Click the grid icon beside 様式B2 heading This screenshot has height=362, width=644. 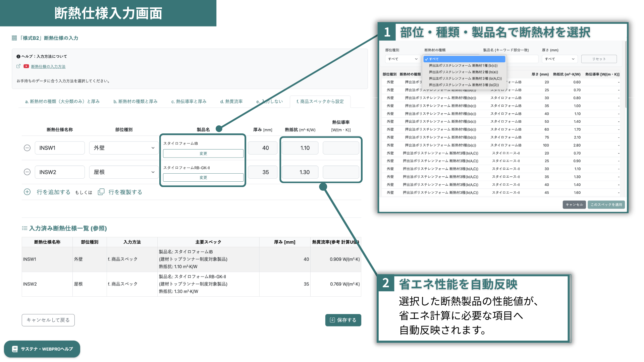pos(14,38)
